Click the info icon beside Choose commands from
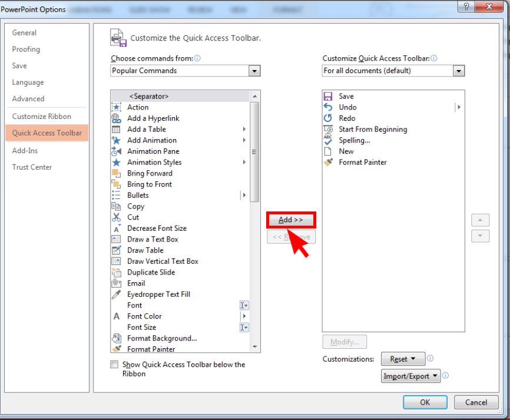Image resolution: width=510 pixels, height=420 pixels. coord(197,58)
